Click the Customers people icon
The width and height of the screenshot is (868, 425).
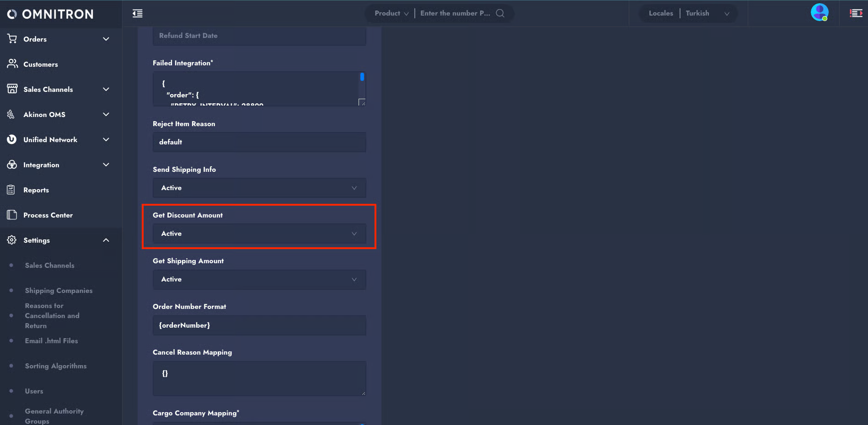click(12, 64)
